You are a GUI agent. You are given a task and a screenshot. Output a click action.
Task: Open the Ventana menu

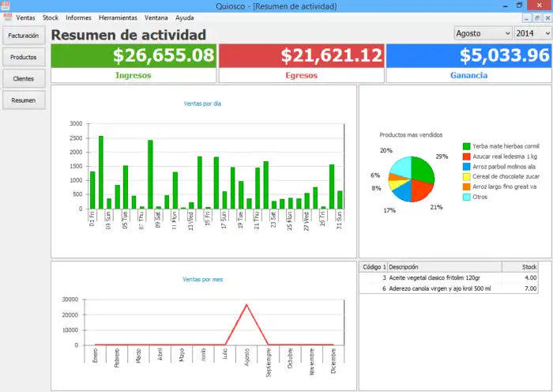(156, 17)
